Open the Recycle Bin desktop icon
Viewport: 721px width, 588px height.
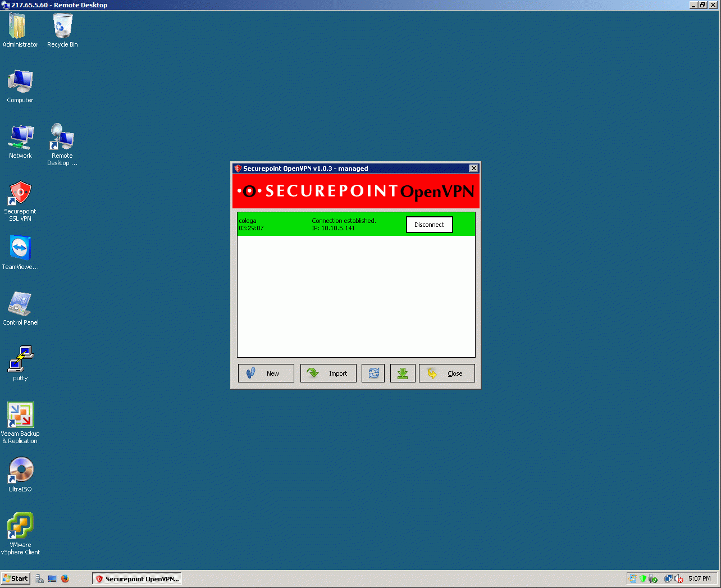(62, 30)
